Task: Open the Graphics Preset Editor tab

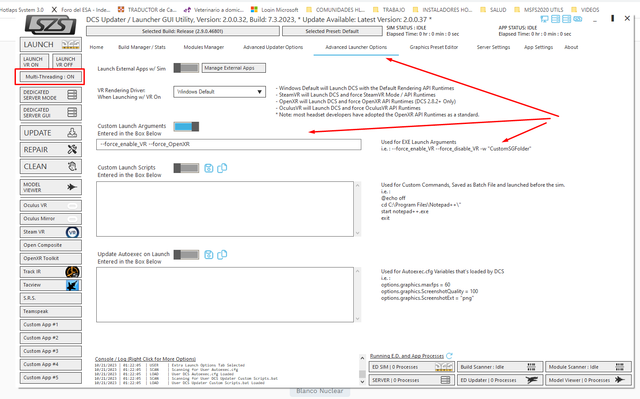Action: click(x=434, y=47)
